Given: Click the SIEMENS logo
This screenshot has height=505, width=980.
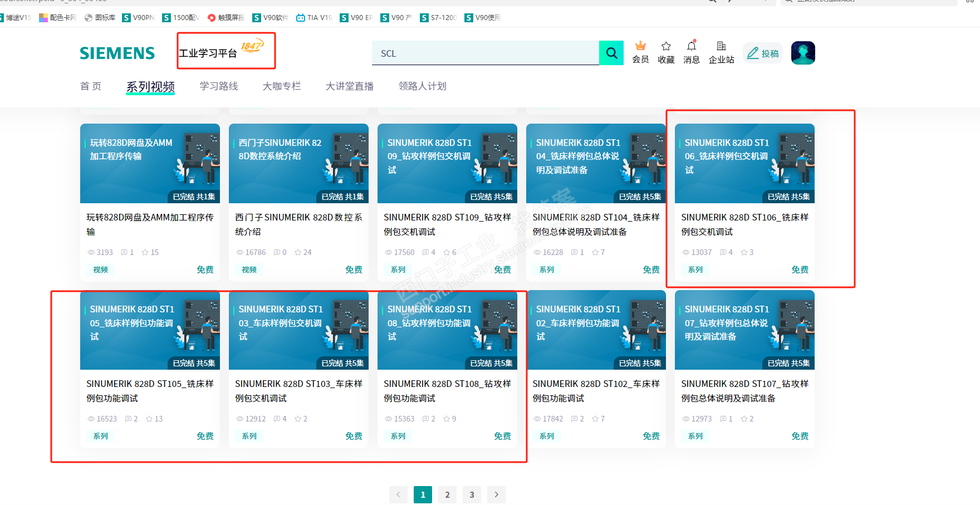Looking at the screenshot, I should (117, 53).
